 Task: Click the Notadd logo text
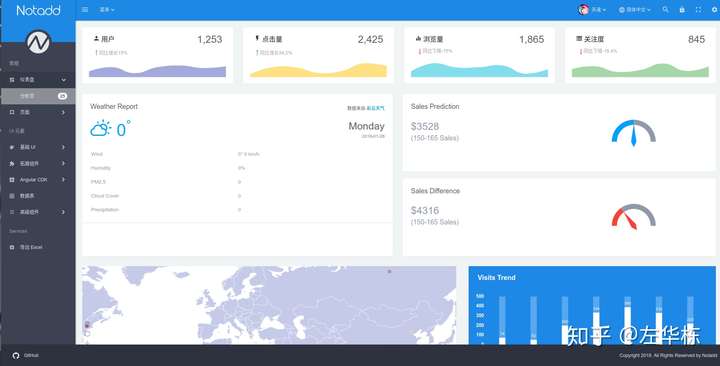point(38,10)
